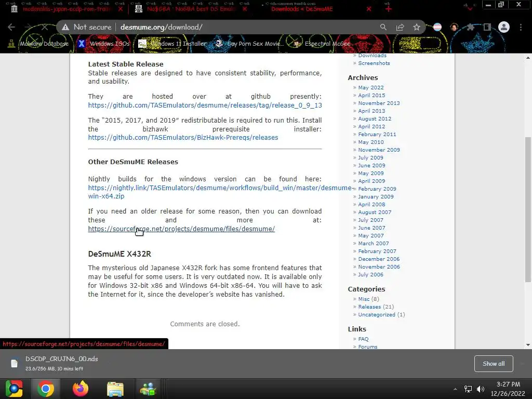Open the Windows 11 Installer bookmark
The image size is (532, 399).
tap(172, 44)
